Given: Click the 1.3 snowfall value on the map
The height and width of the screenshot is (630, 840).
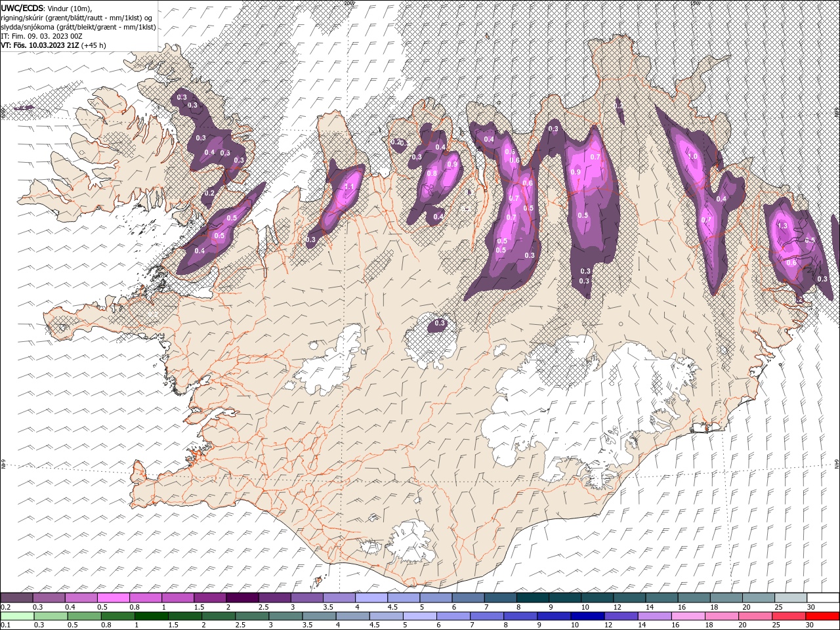Looking at the screenshot, I should (782, 226).
